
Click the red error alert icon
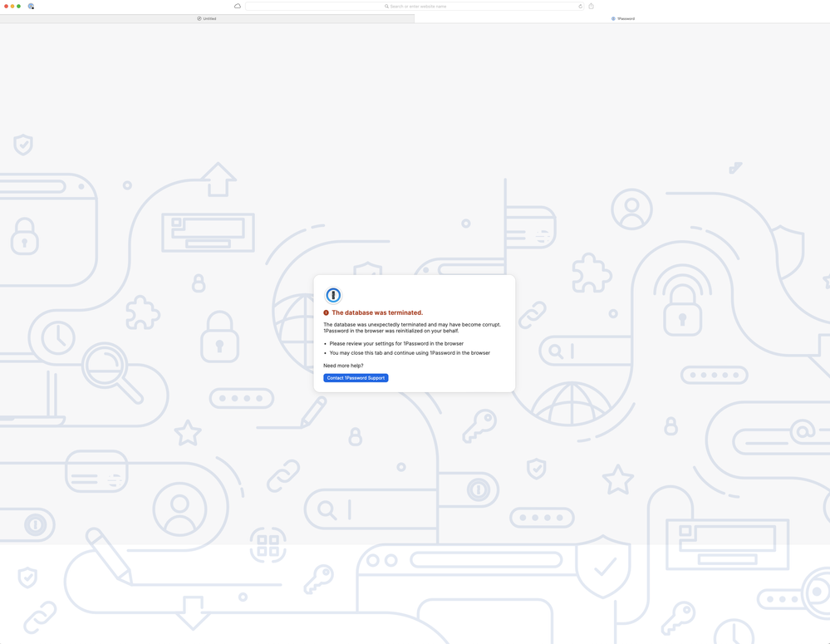click(327, 313)
